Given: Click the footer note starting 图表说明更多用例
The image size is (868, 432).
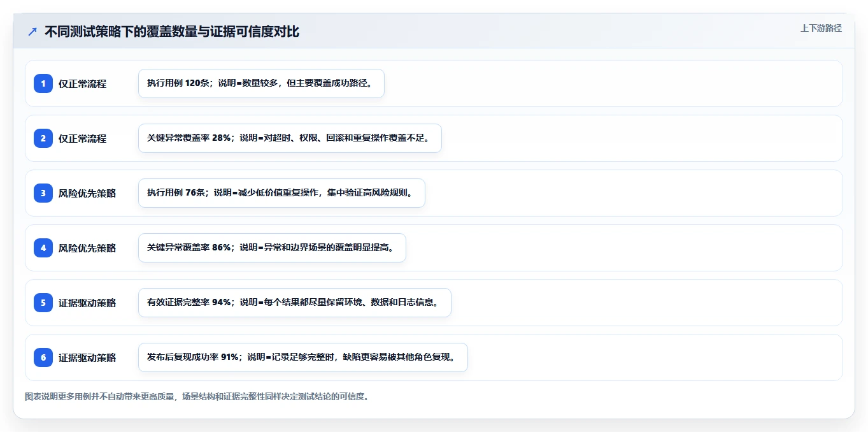Looking at the screenshot, I should coord(197,396).
